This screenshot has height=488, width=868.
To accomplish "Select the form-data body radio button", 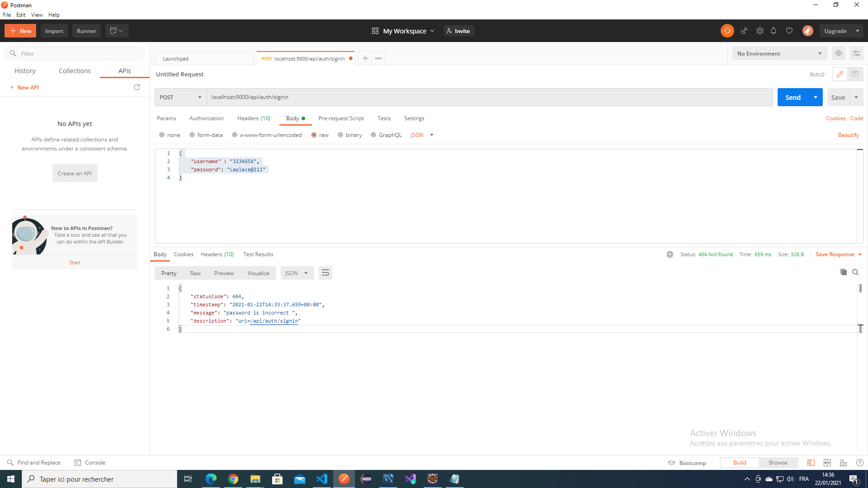I will coord(192,135).
